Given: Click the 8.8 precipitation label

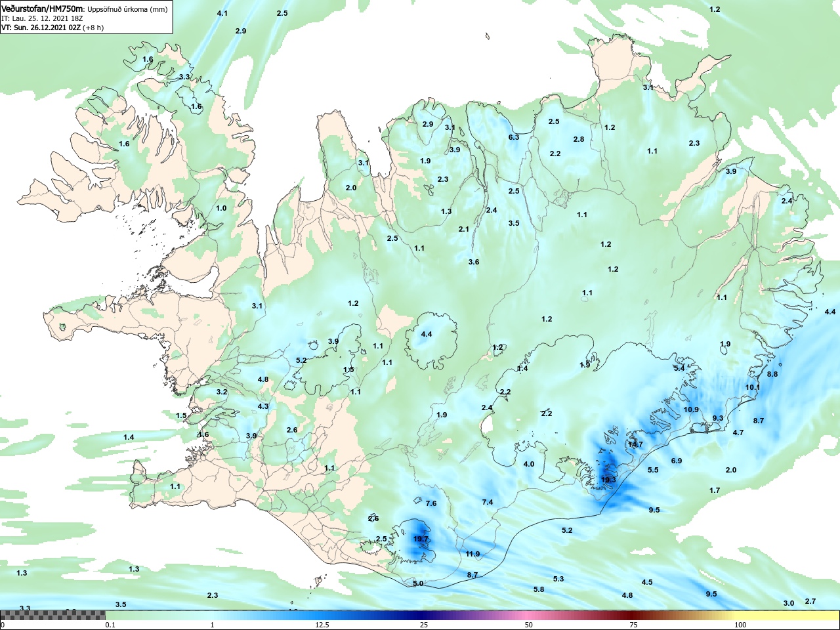Looking at the screenshot, I should click(x=772, y=375).
